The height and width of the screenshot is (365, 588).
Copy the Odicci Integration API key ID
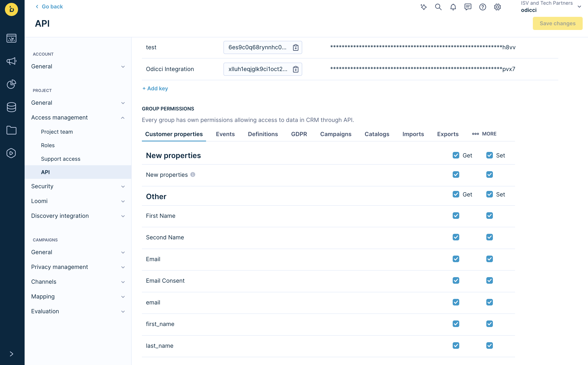point(296,69)
